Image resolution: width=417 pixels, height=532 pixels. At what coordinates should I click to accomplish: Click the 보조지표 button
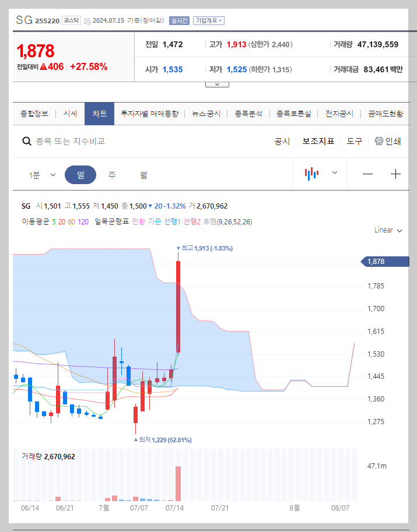pos(318,141)
